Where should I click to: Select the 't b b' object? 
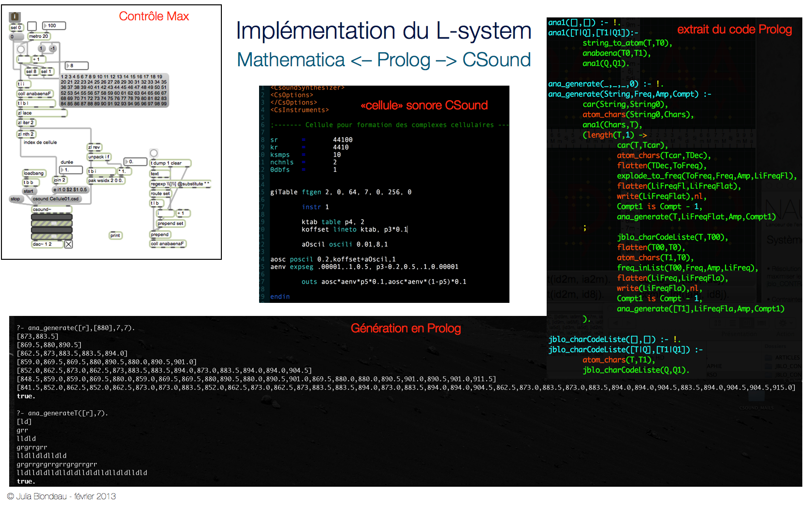click(x=30, y=182)
